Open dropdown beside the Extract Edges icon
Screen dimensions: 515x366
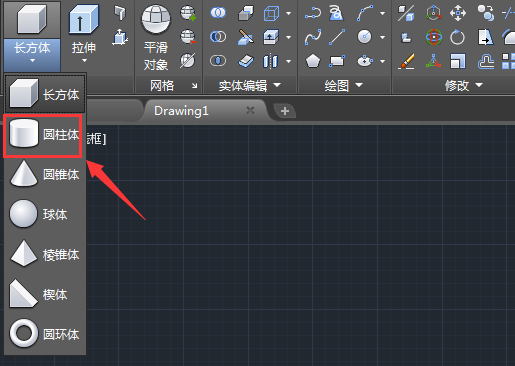(x=289, y=14)
